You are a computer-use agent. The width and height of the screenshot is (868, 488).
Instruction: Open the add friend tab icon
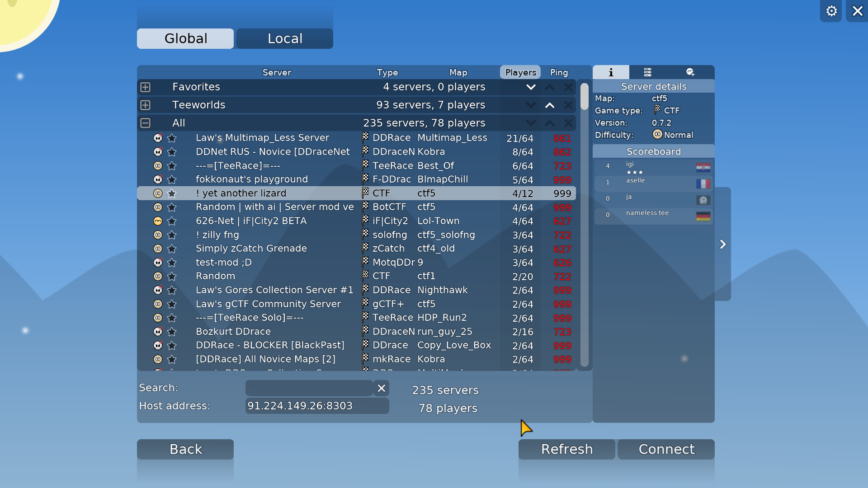pyautogui.click(x=690, y=72)
